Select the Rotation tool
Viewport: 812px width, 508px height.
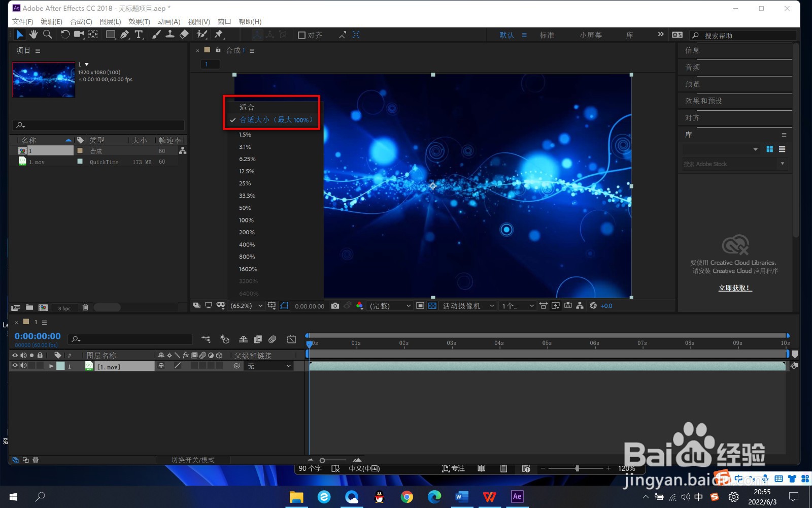point(65,35)
